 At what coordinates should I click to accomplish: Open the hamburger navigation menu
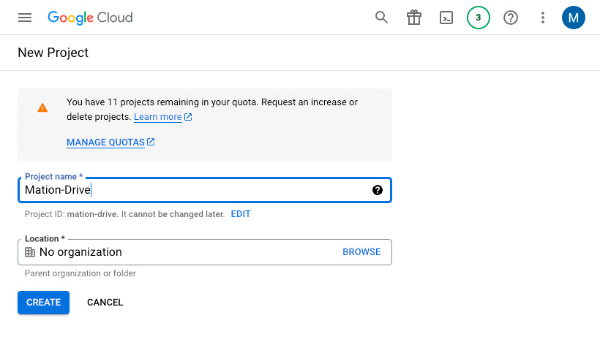(x=25, y=18)
